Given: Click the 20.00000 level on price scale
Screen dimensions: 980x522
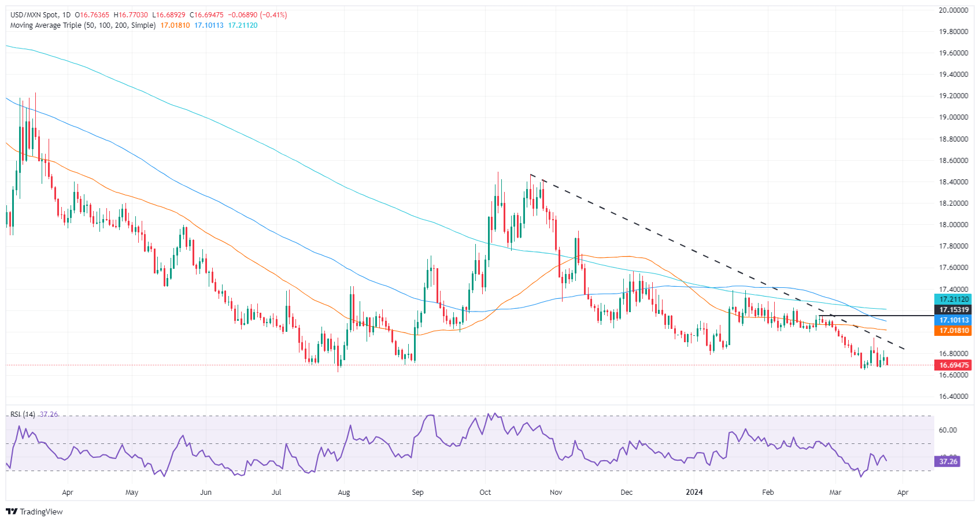Looking at the screenshot, I should [953, 10].
